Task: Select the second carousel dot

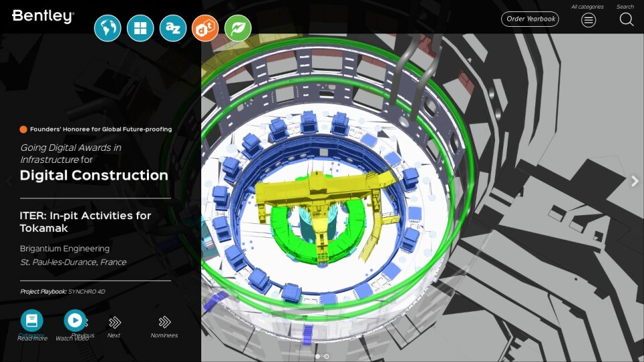Action: click(327, 356)
